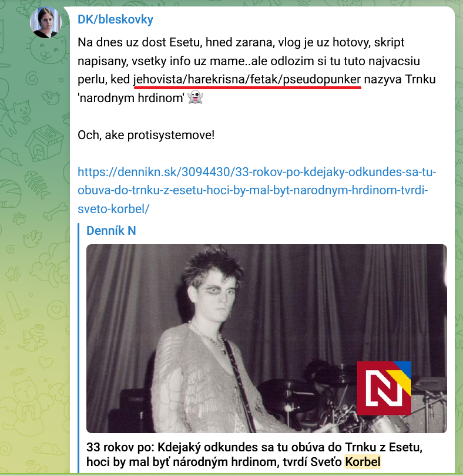Open the DK/bleskovky profile avatar
The height and width of the screenshot is (476, 463).
[46, 22]
